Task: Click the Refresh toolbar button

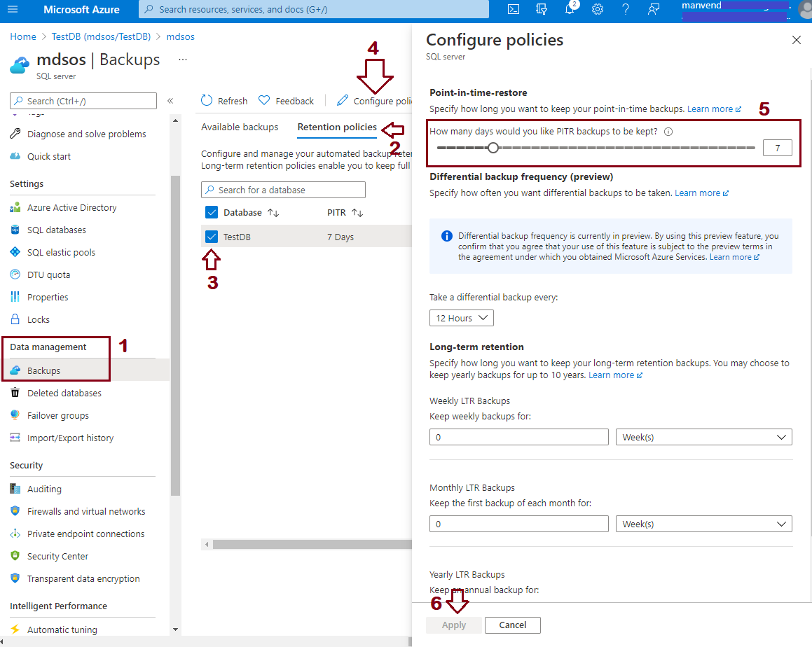Action: [224, 100]
